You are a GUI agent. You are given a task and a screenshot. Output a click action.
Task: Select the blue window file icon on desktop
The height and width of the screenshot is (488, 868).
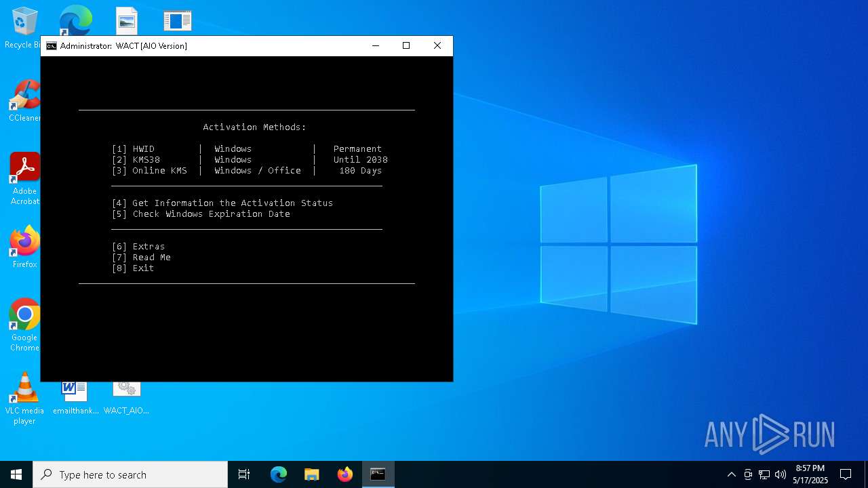pos(177,20)
